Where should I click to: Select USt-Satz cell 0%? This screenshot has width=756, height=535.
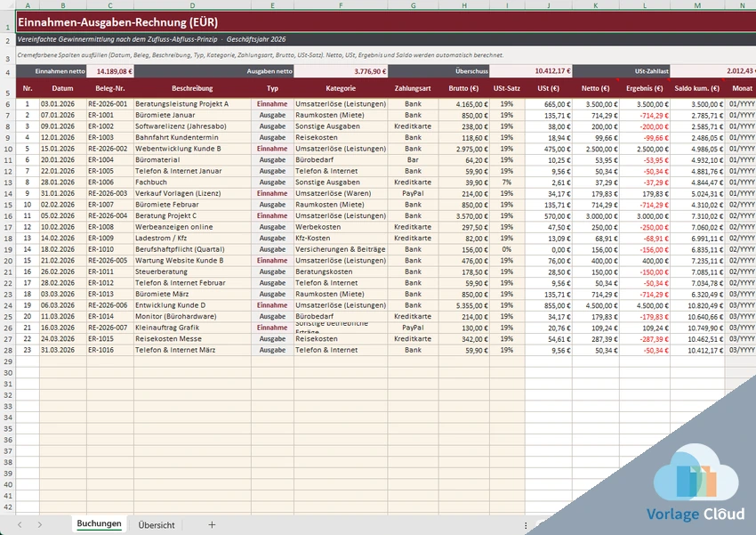coord(507,249)
